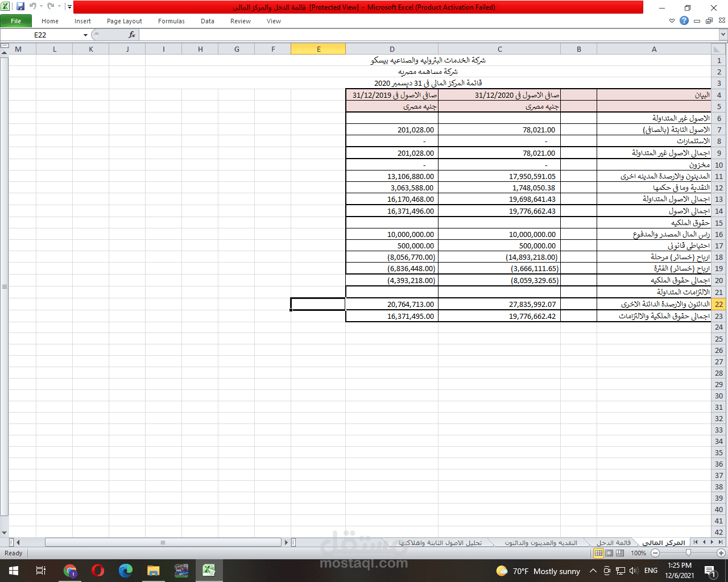Open Google Chrome from the taskbar
This screenshot has height=582, width=728.
[x=70, y=571]
